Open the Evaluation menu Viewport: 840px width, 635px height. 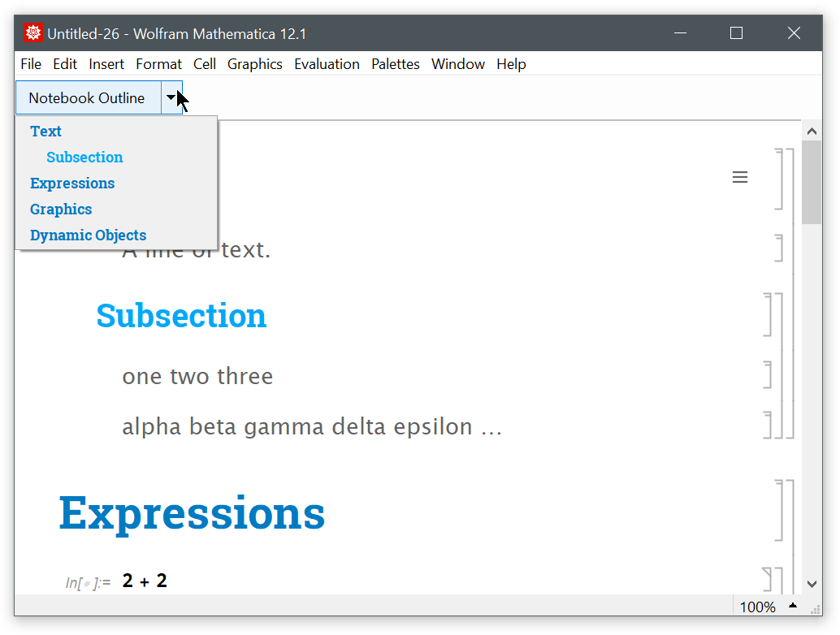click(327, 64)
